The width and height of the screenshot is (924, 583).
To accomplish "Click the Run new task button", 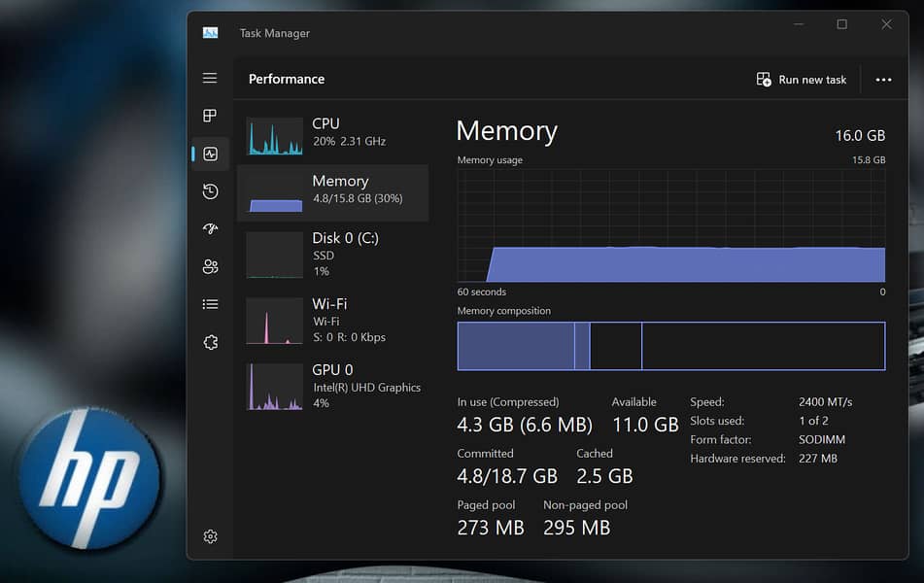I will [802, 80].
